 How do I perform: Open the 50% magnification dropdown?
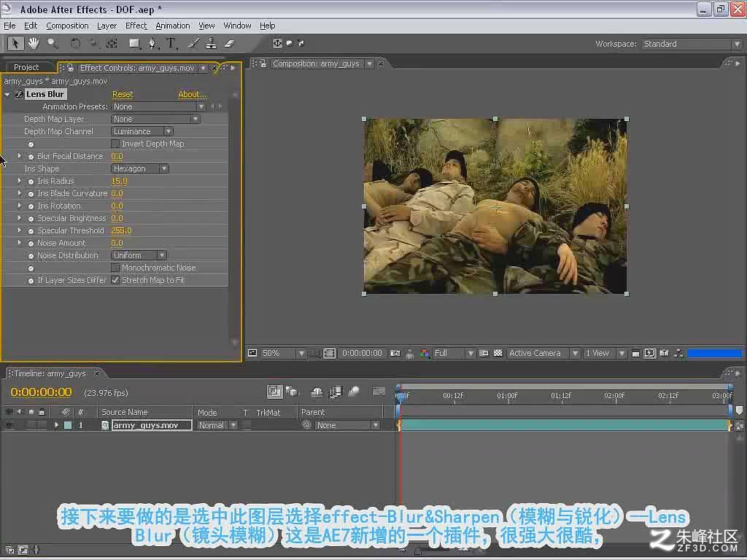[x=283, y=353]
